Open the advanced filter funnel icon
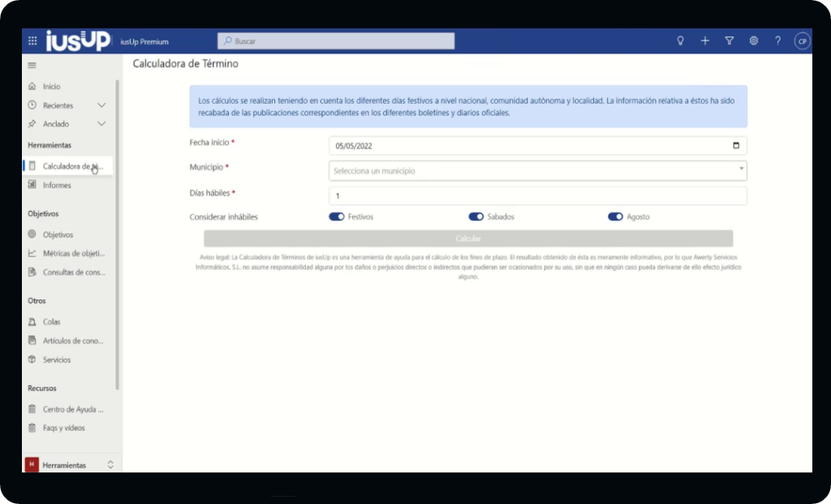The width and height of the screenshot is (831, 504). click(x=730, y=41)
